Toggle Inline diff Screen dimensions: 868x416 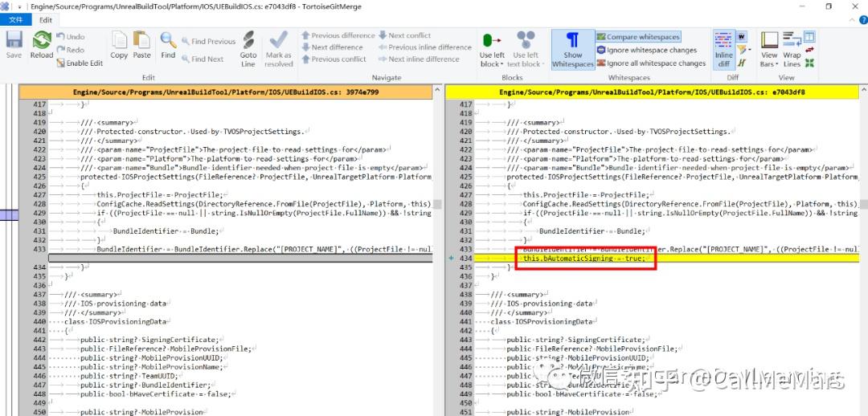point(723,50)
